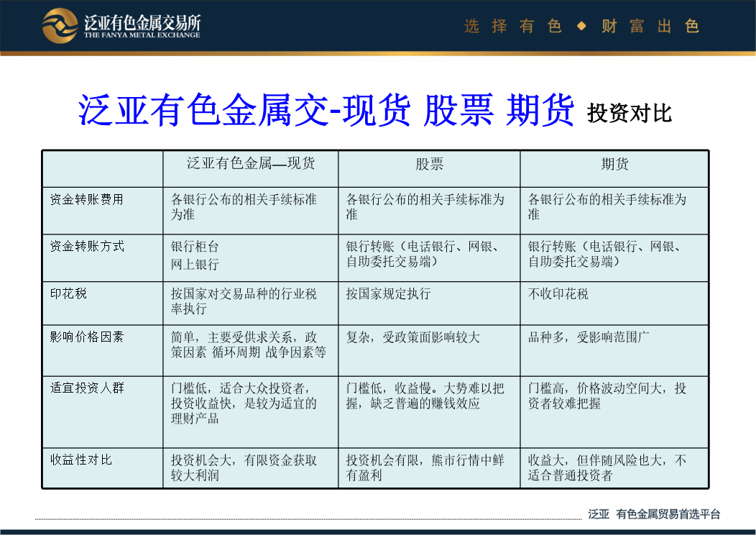Click the blue title "泛亚有色金属交-现货 股票 期货"
756x535 pixels.
(326, 111)
